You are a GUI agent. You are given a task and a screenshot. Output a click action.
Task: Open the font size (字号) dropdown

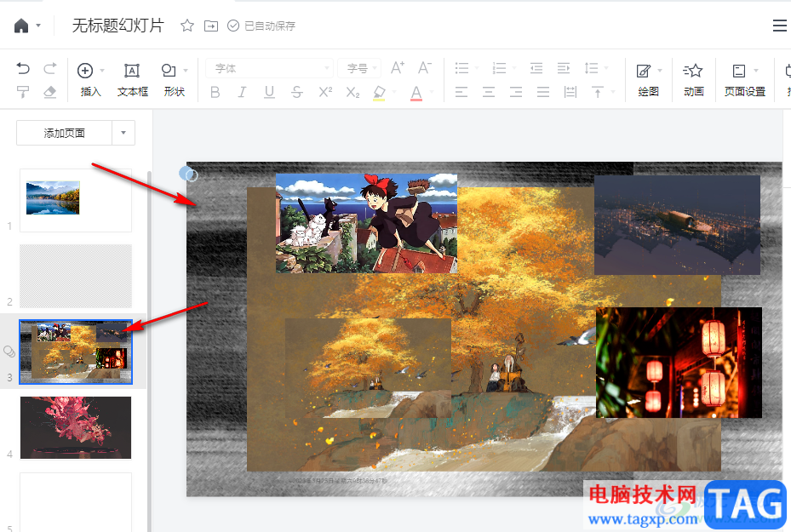pos(359,68)
